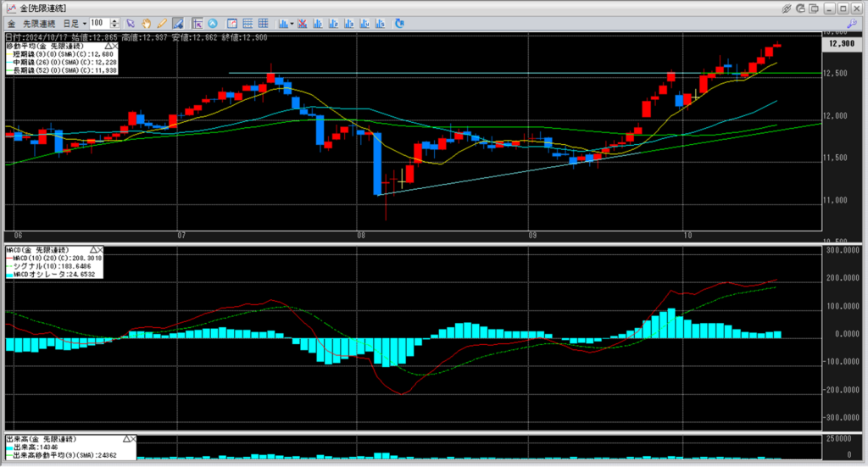Click the 100 bar count field

[100, 23]
